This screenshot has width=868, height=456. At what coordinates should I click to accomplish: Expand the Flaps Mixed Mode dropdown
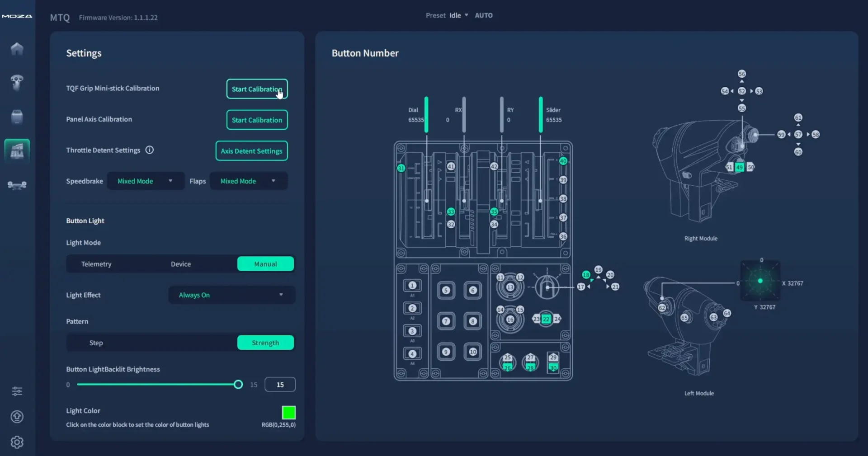tap(248, 181)
